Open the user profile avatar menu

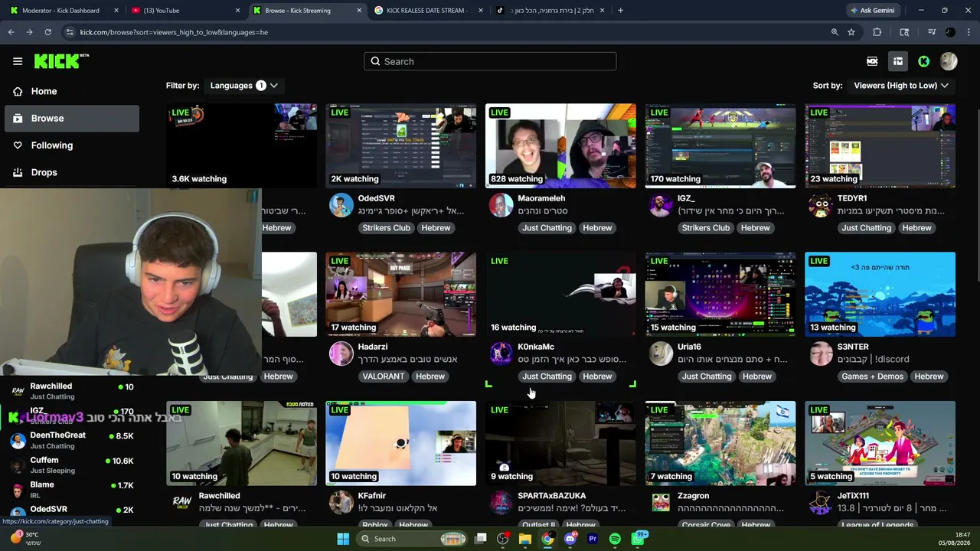pyautogui.click(x=949, y=61)
